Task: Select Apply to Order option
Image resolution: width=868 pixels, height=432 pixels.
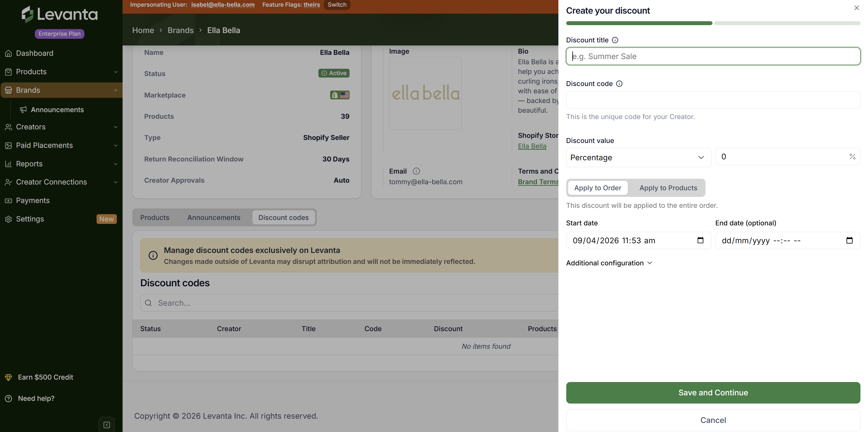Action: [x=597, y=188]
